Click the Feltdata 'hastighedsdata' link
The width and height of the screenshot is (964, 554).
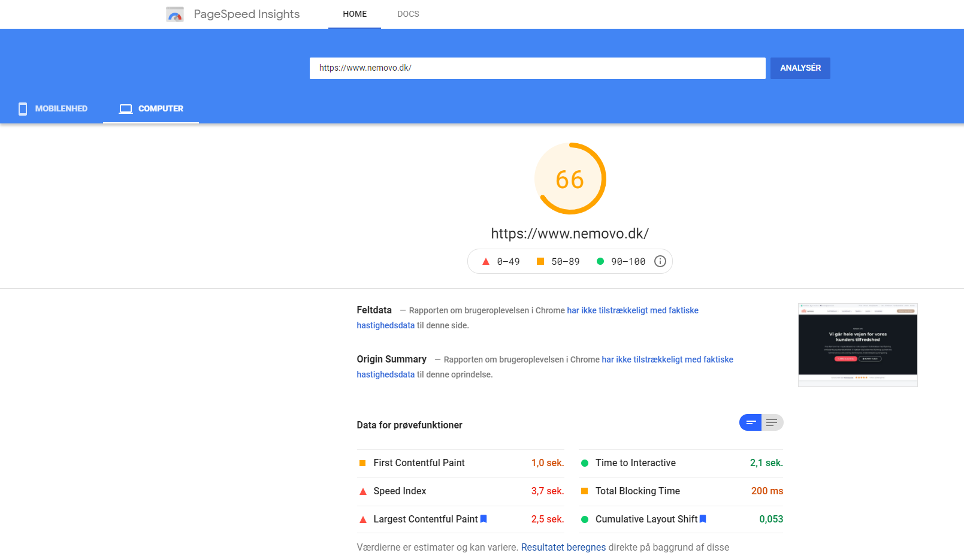coord(385,325)
